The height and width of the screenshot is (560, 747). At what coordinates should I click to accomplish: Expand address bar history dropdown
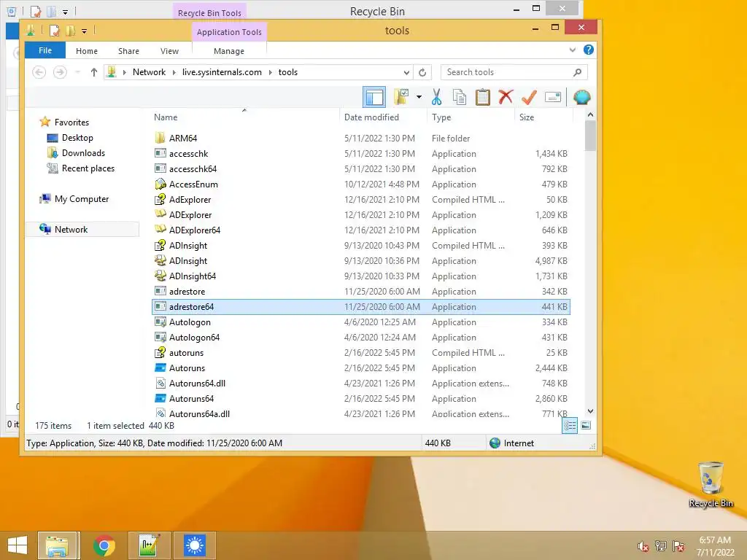point(406,72)
